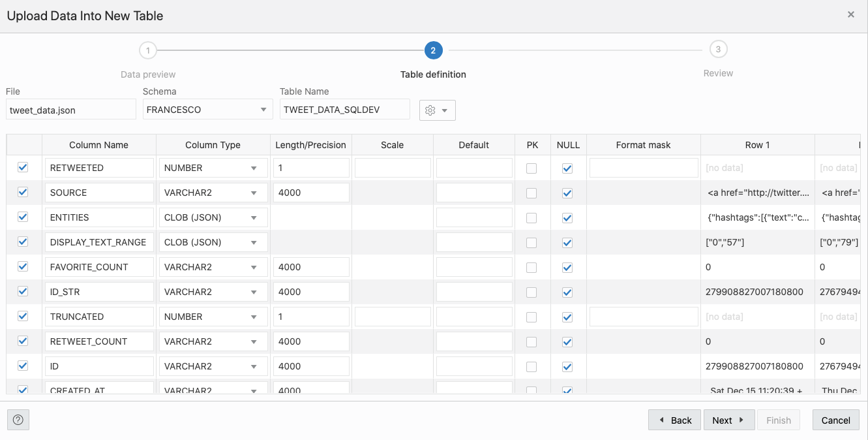Click the help question mark icon
868x440 pixels.
(18, 420)
